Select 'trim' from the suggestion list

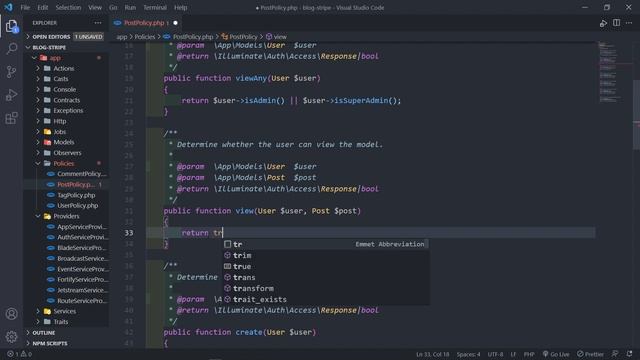tap(325, 256)
